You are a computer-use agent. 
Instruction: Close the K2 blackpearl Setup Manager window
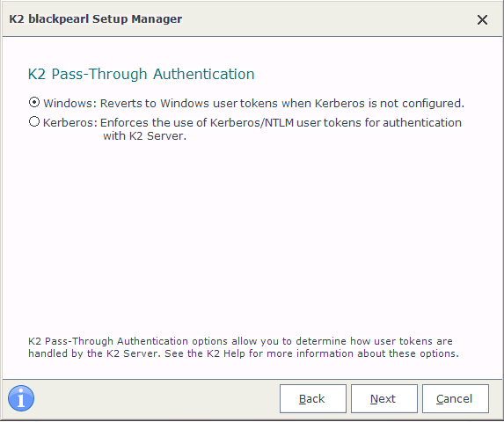pyautogui.click(x=482, y=20)
